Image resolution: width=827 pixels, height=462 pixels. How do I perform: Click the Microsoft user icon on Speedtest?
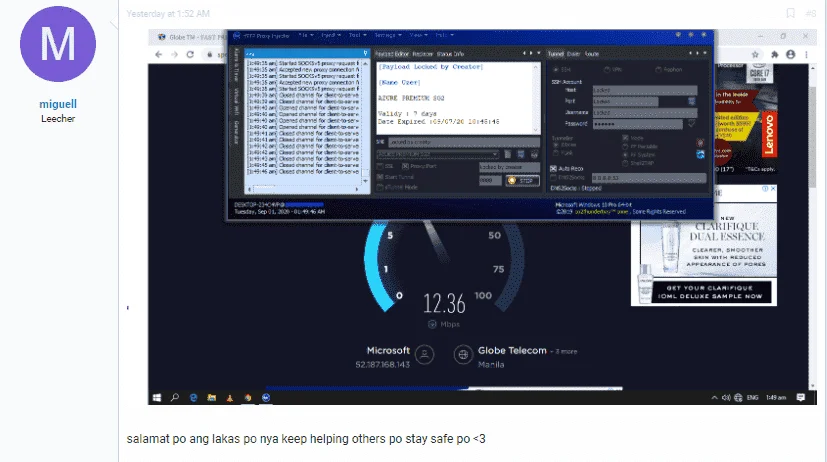[x=425, y=354]
